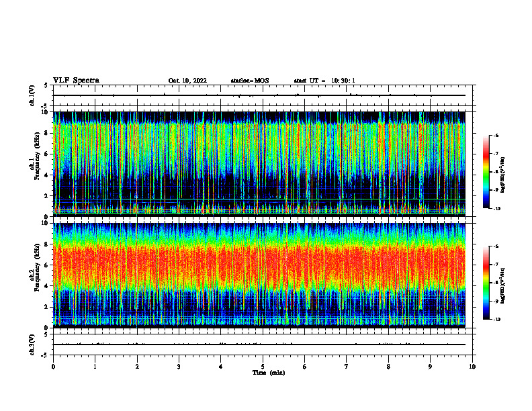This screenshot has height=411, width=532.
Task: Click the ch.2 colorbar log(PSD) label
Action: [x=503, y=285]
